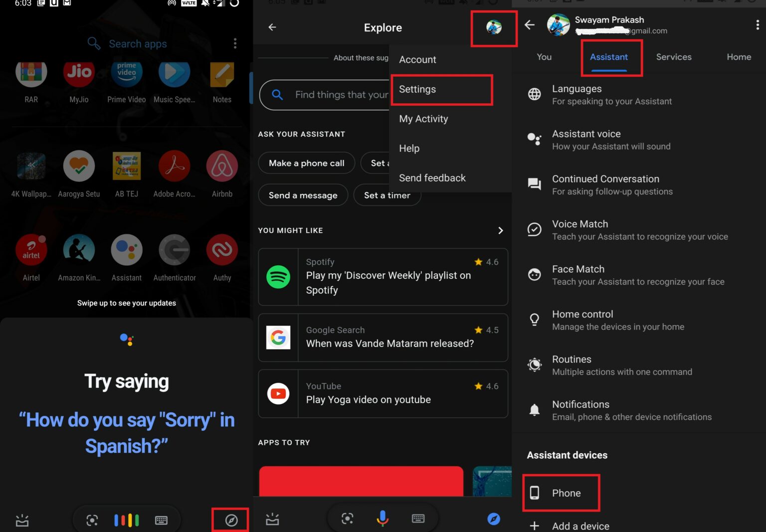Viewport: 766px width, 532px height.
Task: Tap the back arrow on the Explore screen
Action: 272,27
